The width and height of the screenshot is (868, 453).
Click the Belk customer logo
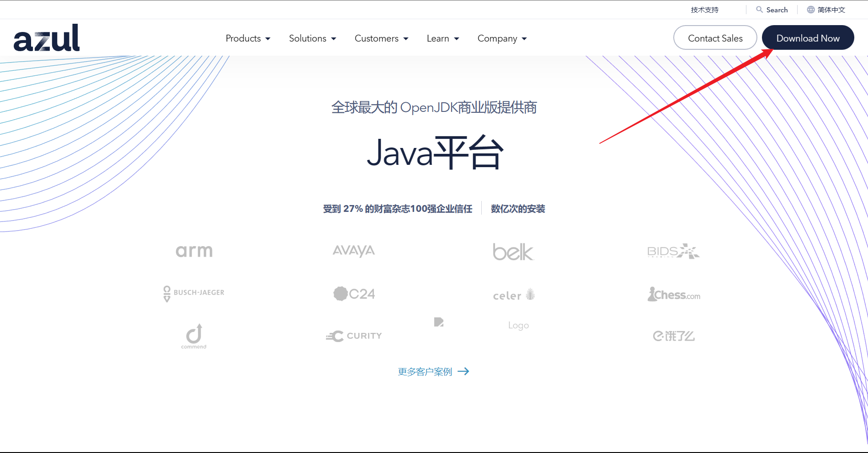pyautogui.click(x=513, y=252)
